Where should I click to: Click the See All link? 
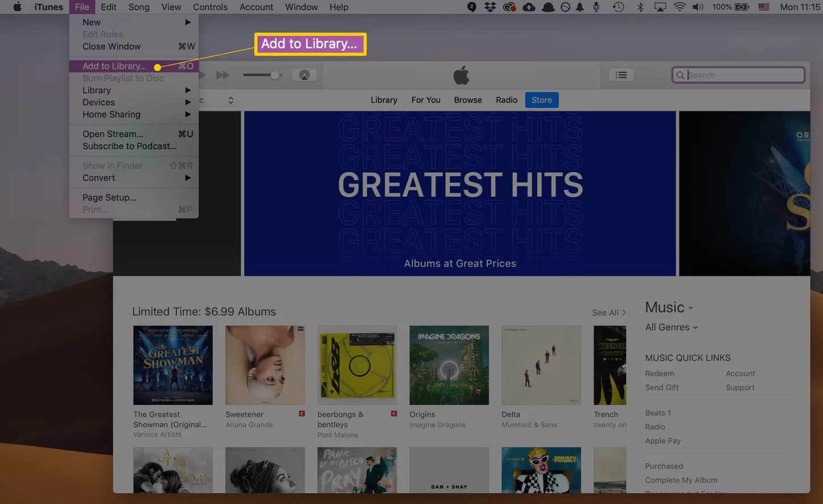pos(608,313)
